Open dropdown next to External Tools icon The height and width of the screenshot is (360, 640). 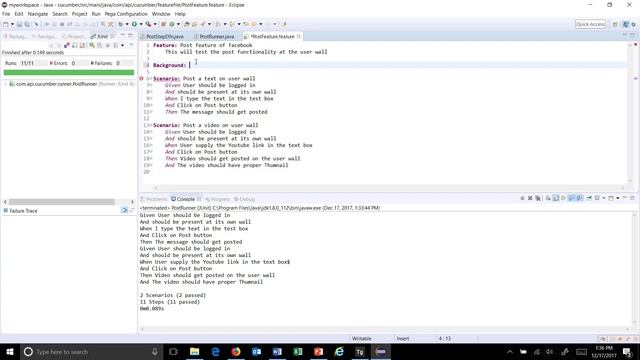click(155, 24)
